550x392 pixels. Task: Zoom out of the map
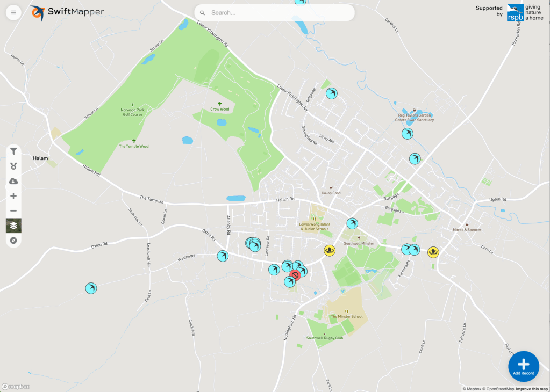click(x=13, y=211)
